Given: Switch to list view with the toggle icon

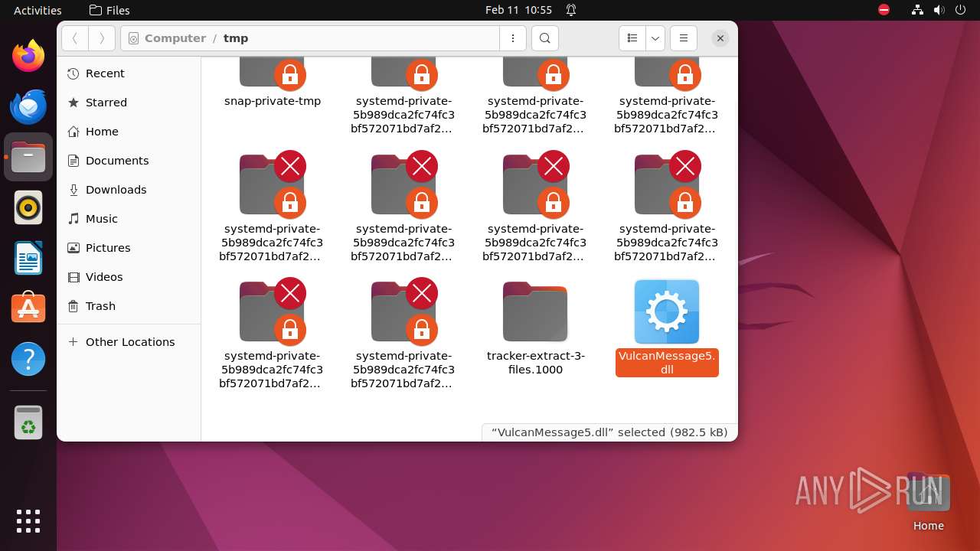Looking at the screenshot, I should 632,38.
